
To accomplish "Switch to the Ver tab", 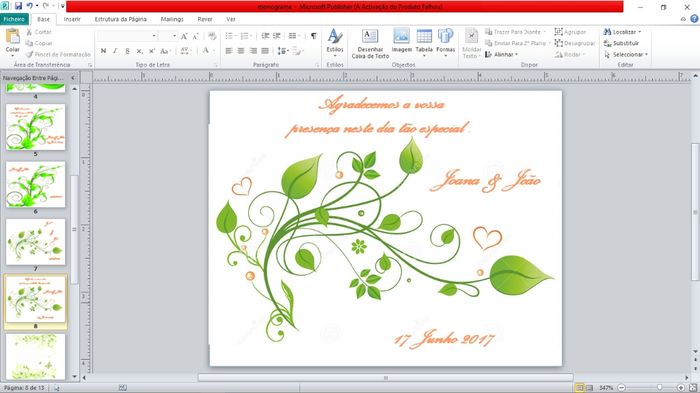I will coord(231,19).
